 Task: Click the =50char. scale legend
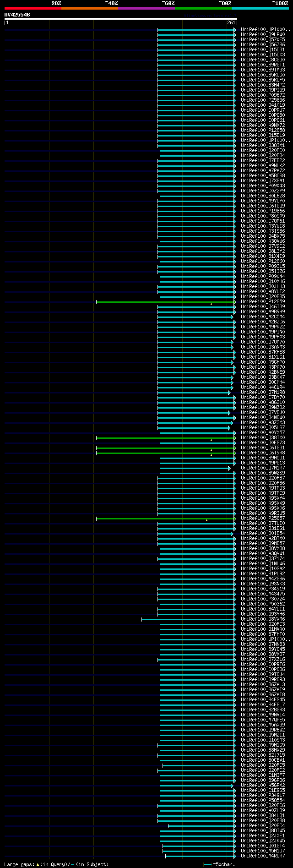tap(220, 864)
